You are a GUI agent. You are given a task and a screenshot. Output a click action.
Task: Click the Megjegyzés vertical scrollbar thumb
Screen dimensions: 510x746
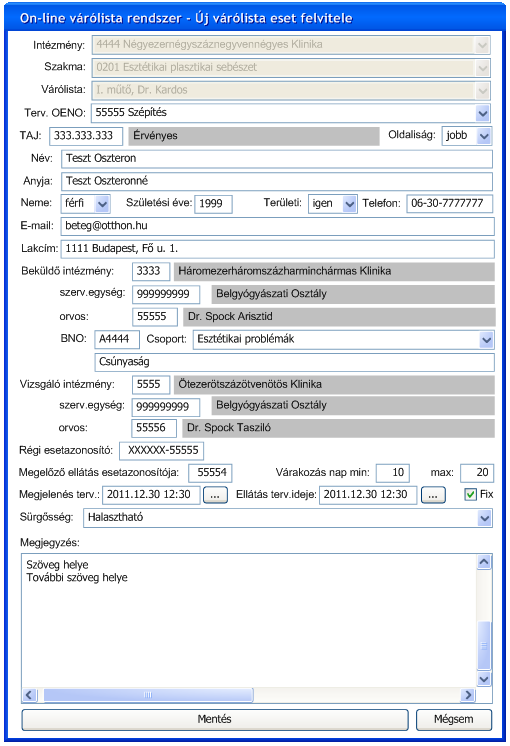tap(484, 646)
